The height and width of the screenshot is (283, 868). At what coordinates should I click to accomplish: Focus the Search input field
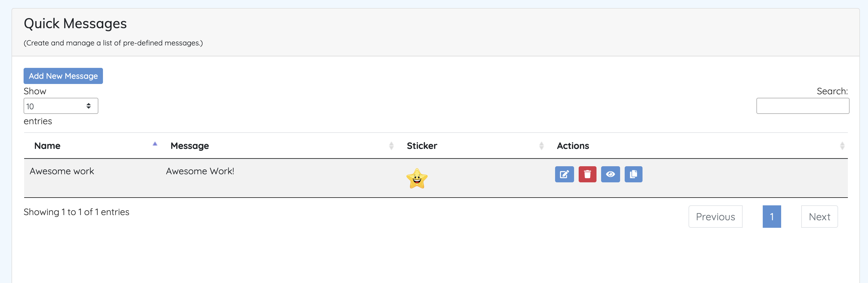pyautogui.click(x=802, y=106)
